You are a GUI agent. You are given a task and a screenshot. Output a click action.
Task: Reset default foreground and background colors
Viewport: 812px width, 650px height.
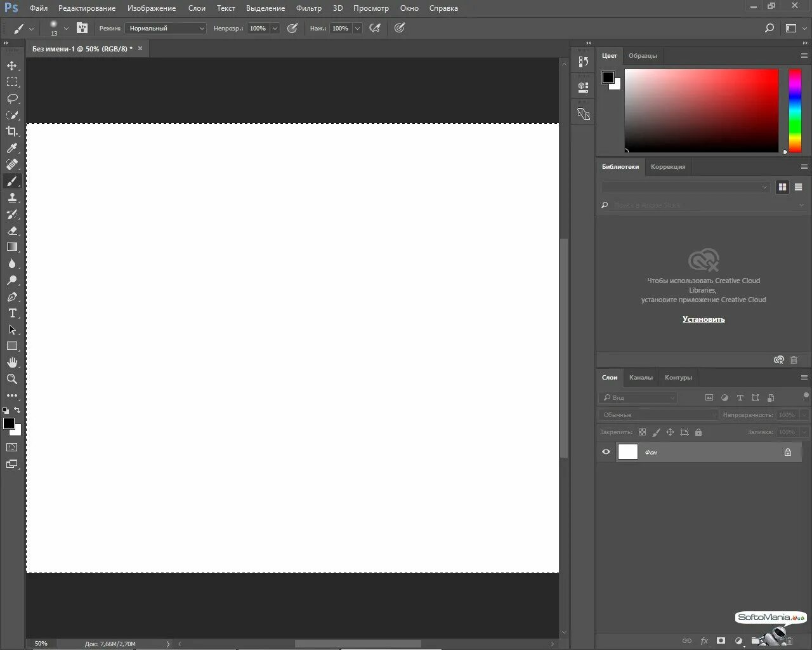[6, 411]
